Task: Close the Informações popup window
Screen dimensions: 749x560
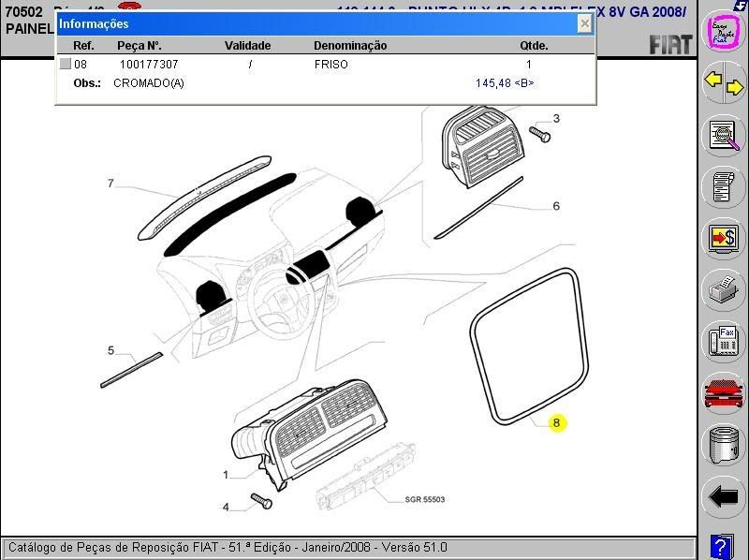Action: [x=584, y=23]
